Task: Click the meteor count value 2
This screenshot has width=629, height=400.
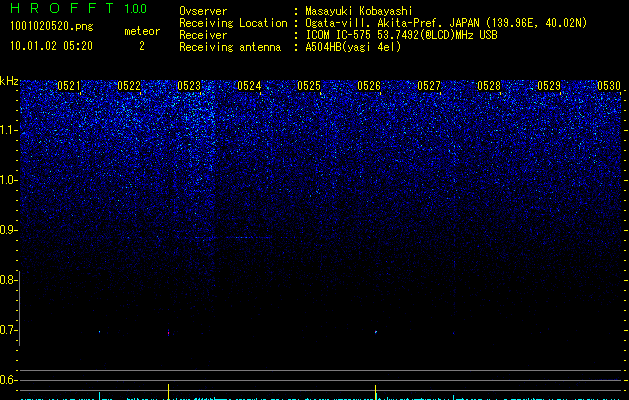Action: point(142,46)
